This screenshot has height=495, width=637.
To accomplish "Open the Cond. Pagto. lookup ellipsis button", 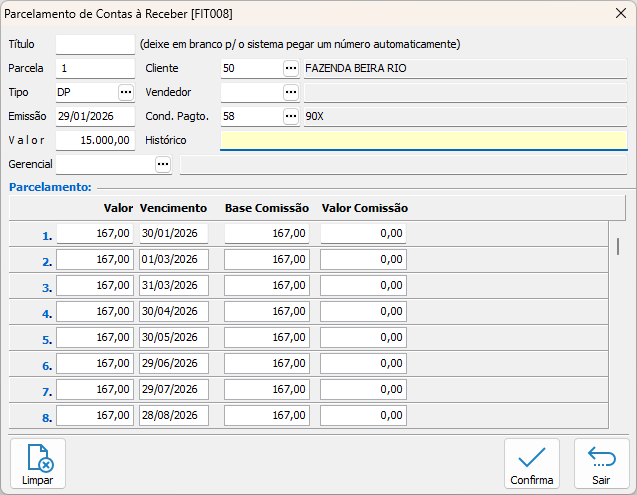I will pyautogui.click(x=291, y=116).
